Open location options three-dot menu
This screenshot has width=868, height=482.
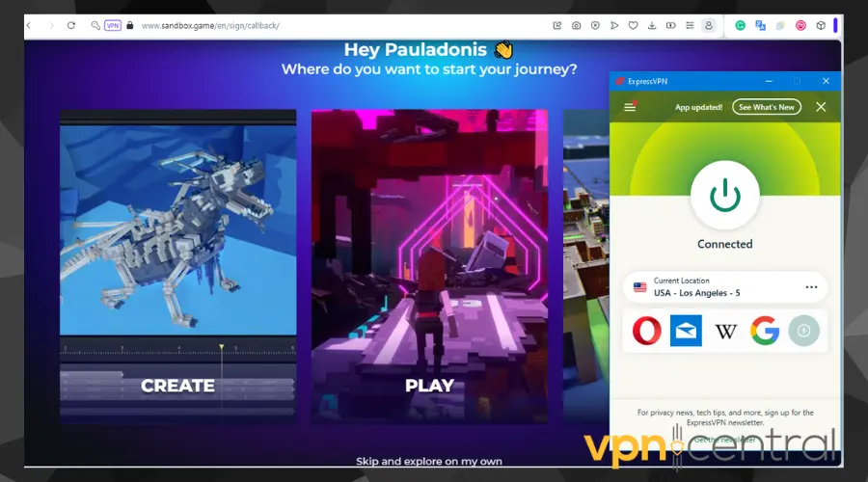811,287
